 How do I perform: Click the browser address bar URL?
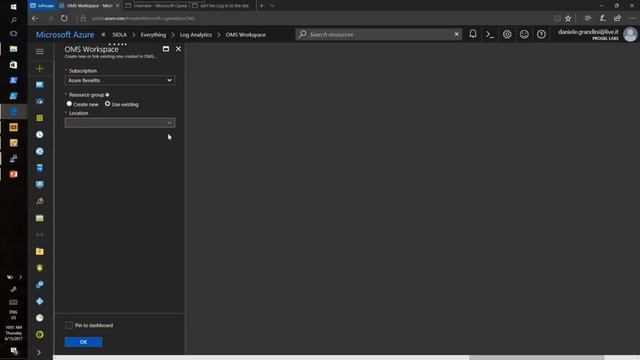pos(144,18)
